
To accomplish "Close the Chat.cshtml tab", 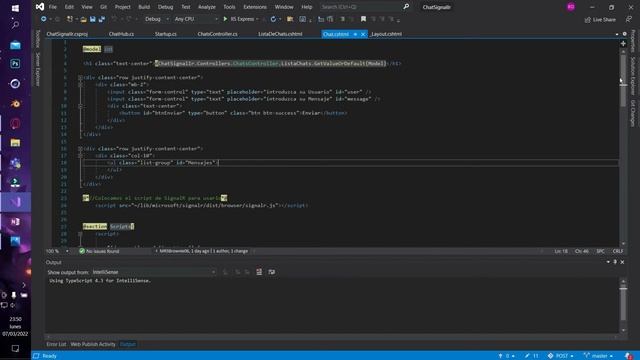I will pyautogui.click(x=363, y=34).
